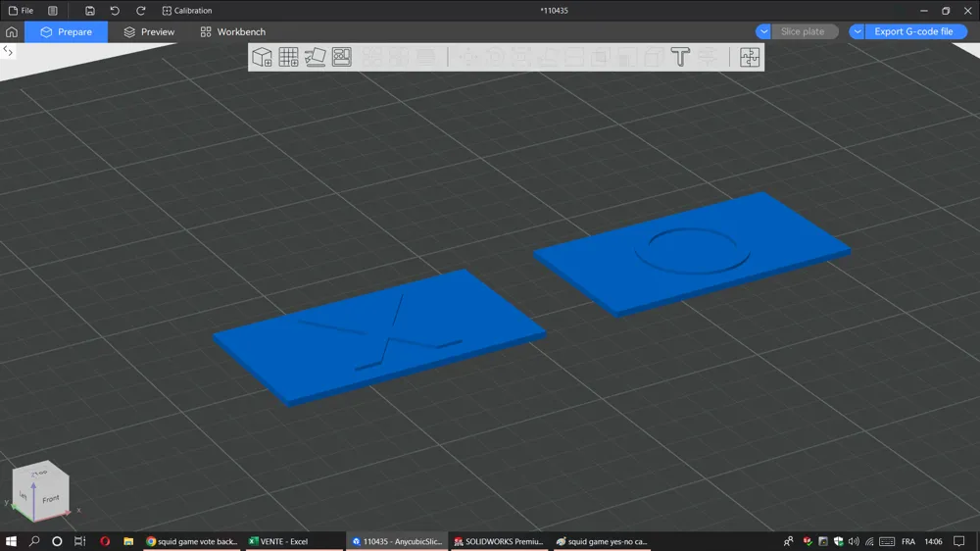Viewport: 980px width, 551px height.
Task: Select the blue X card model
Action: (378, 337)
